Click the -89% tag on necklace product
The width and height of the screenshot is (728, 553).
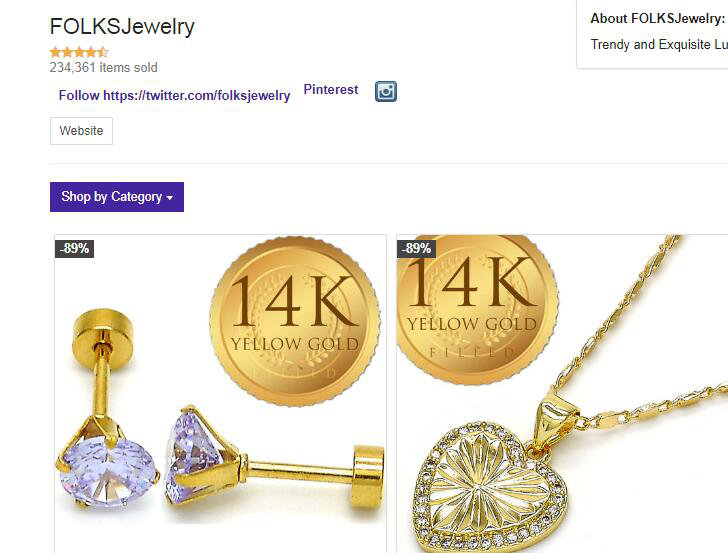click(x=416, y=248)
